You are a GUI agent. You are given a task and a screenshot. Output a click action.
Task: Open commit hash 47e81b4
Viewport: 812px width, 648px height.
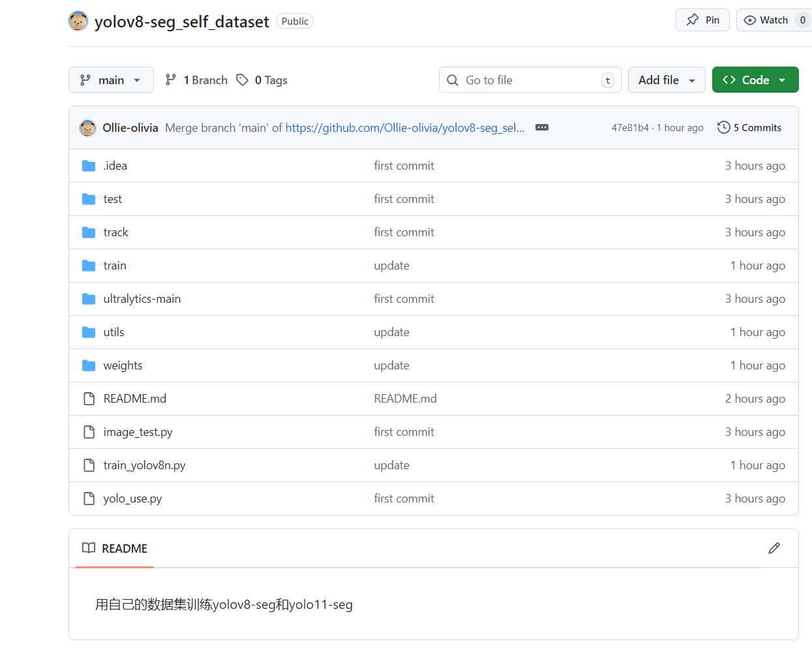tap(630, 128)
